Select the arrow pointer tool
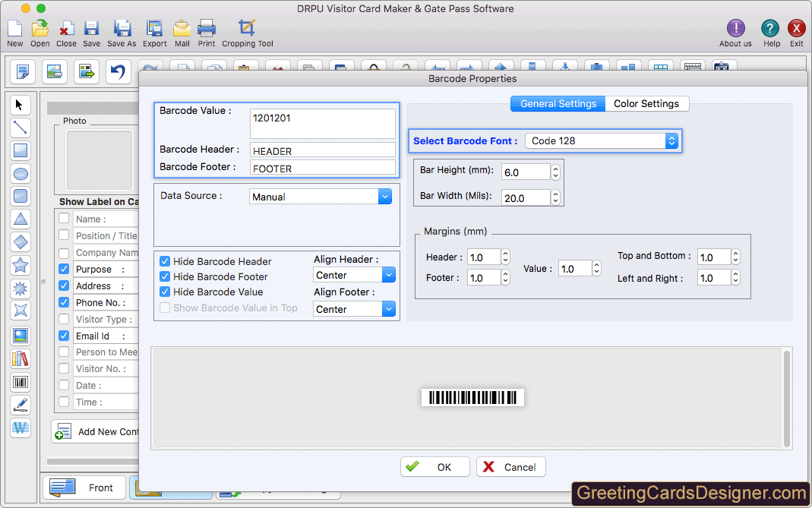812x508 pixels. [x=21, y=105]
